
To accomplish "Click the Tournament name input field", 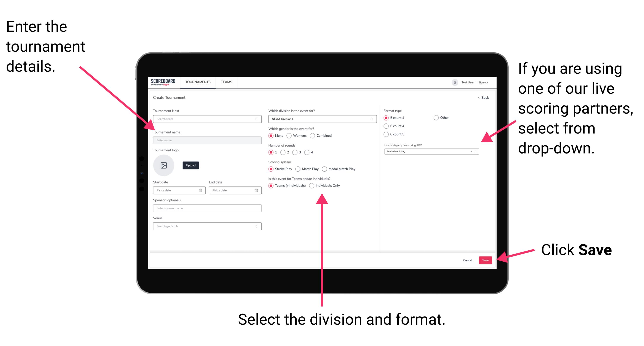I will click(x=206, y=140).
